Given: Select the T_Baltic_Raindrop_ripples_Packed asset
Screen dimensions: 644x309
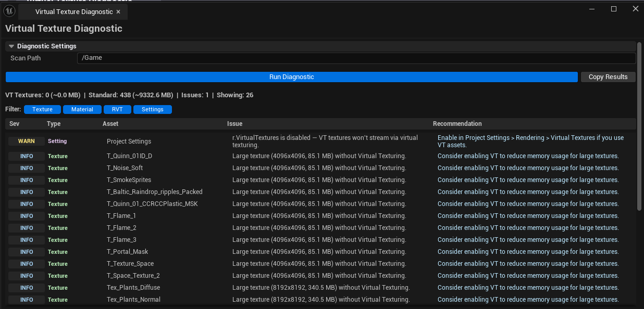Looking at the screenshot, I should [155, 192].
